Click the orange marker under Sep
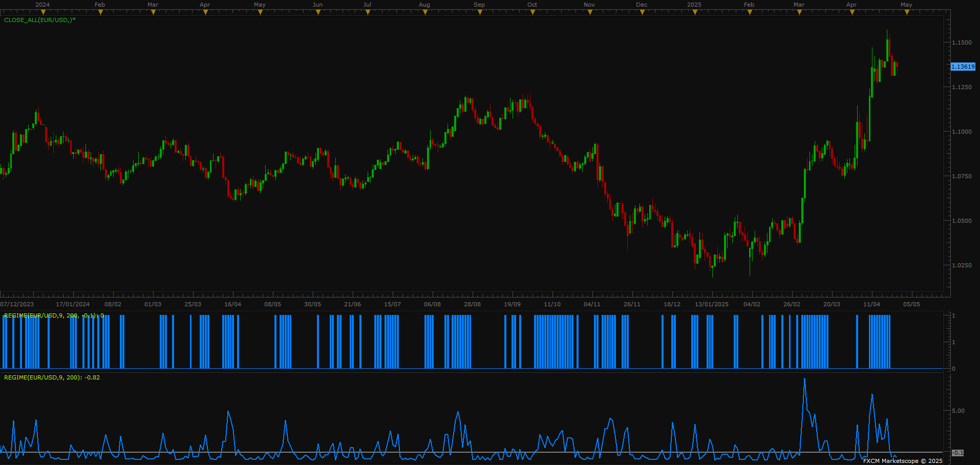The image size is (980, 465). 480,12
